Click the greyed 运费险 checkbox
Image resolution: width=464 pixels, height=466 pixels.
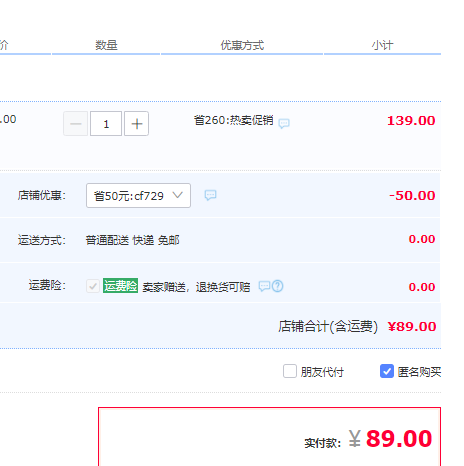tap(93, 286)
